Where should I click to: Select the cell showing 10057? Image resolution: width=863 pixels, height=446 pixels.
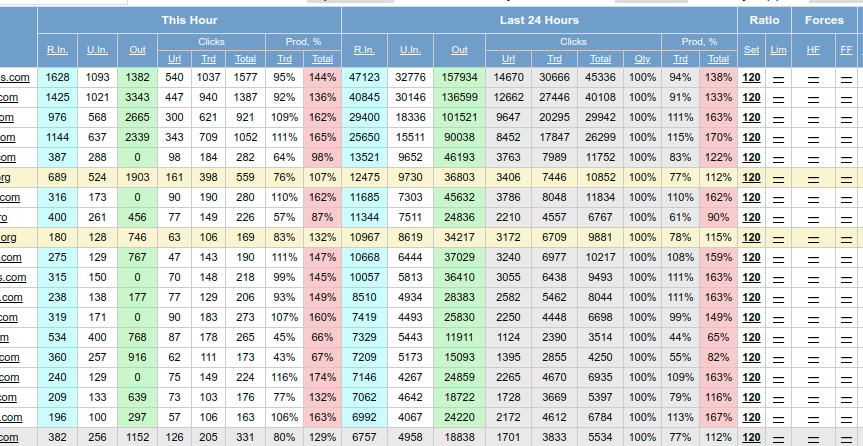point(364,278)
